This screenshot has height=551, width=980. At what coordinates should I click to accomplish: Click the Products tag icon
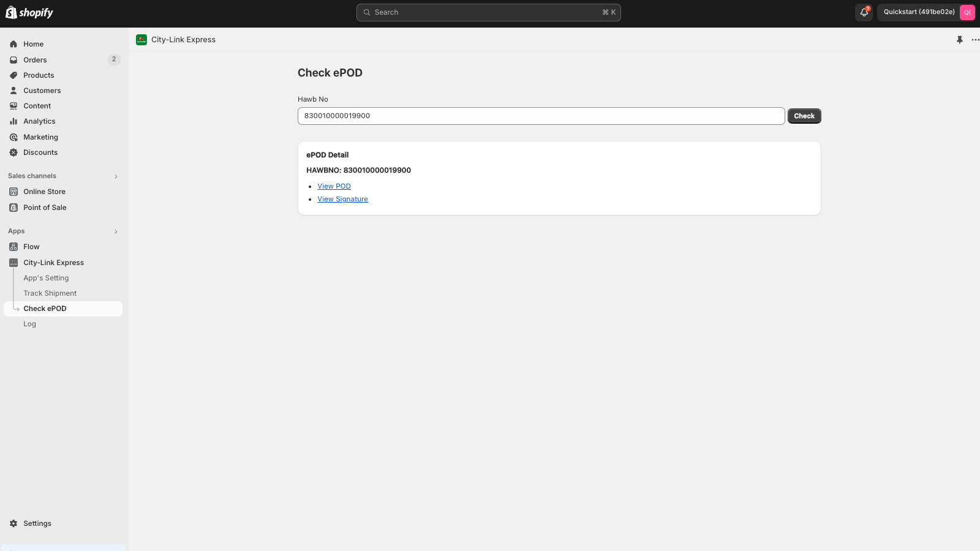click(x=13, y=75)
